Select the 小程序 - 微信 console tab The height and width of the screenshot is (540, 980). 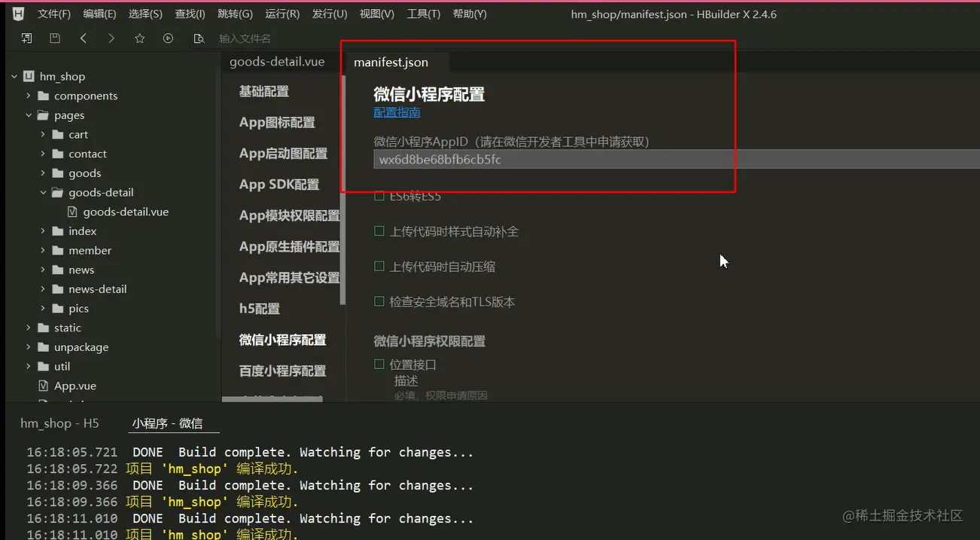pyautogui.click(x=167, y=423)
